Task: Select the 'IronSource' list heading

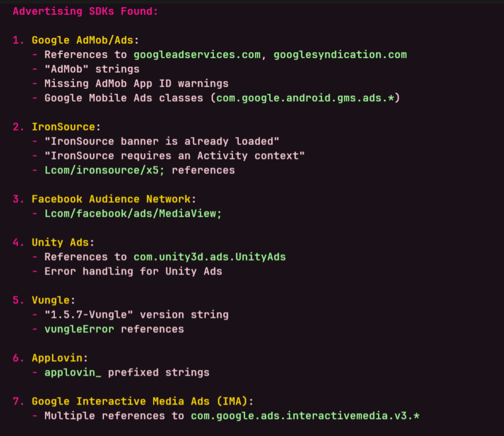Action: tap(63, 127)
